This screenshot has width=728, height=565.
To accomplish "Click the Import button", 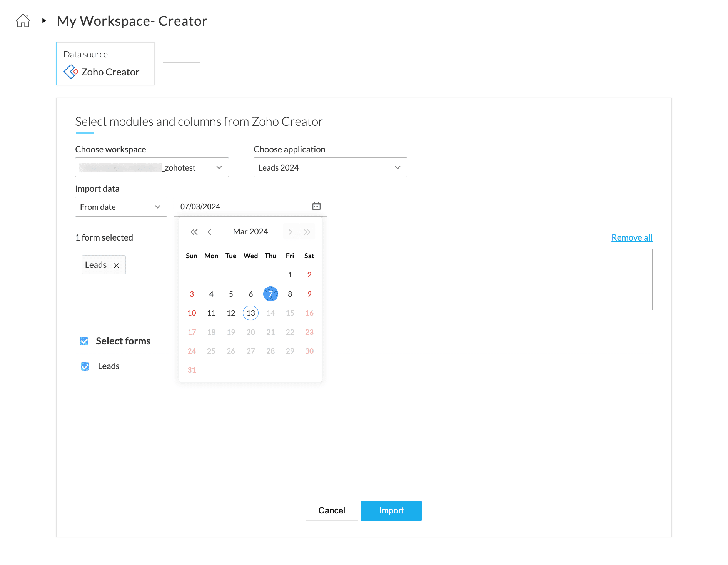I will pyautogui.click(x=391, y=511).
